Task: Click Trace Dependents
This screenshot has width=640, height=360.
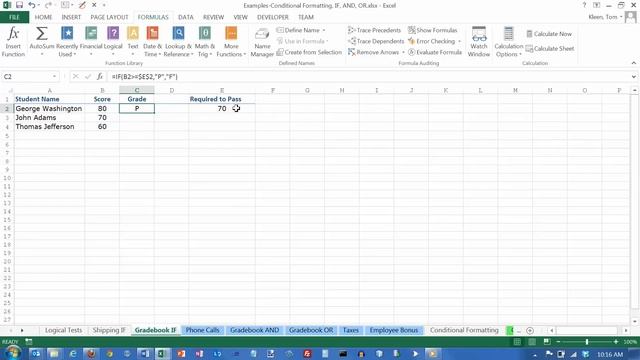Action: pyautogui.click(x=376, y=41)
